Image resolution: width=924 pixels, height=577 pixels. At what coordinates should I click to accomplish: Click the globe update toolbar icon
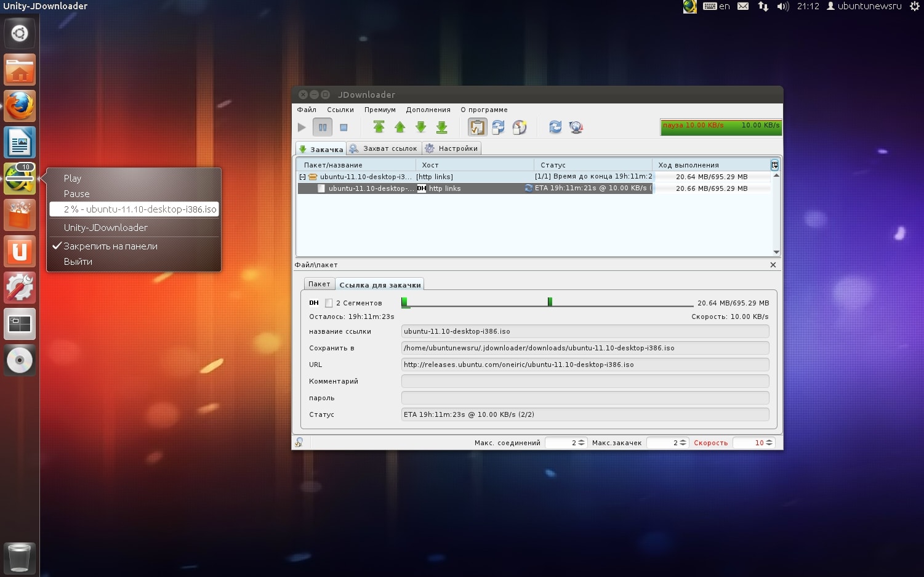576,127
